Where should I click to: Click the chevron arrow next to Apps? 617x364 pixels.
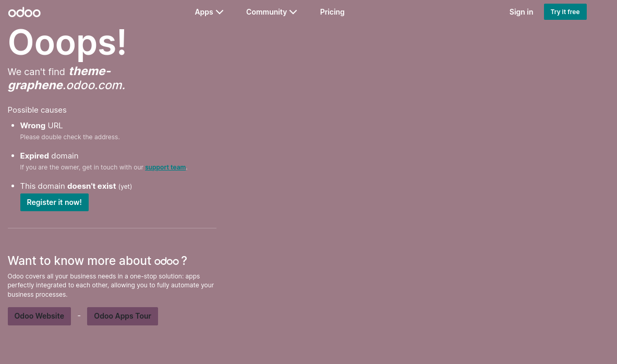pos(220,11)
